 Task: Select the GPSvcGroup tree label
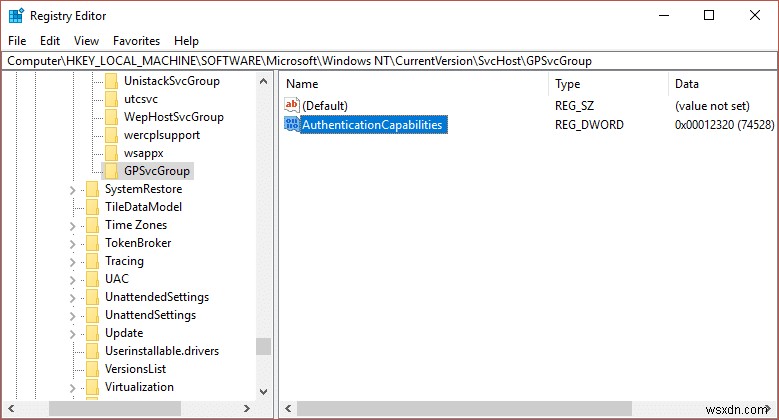click(157, 171)
